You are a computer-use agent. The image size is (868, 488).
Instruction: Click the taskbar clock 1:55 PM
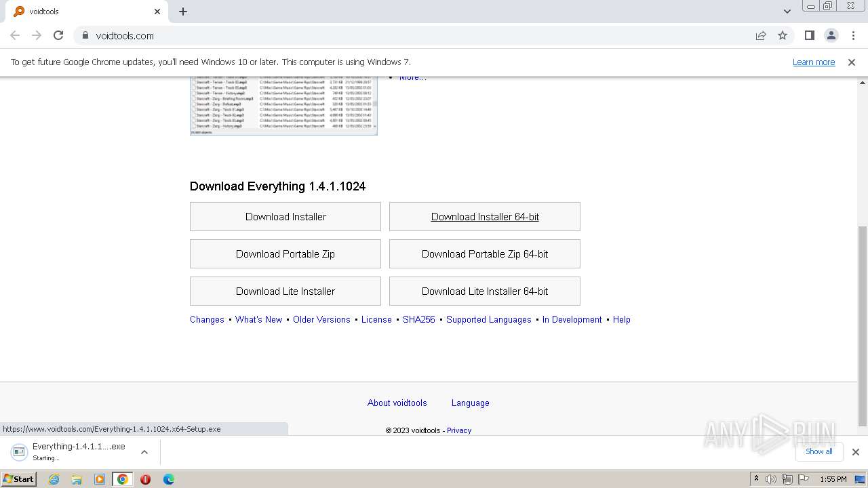coord(833,479)
